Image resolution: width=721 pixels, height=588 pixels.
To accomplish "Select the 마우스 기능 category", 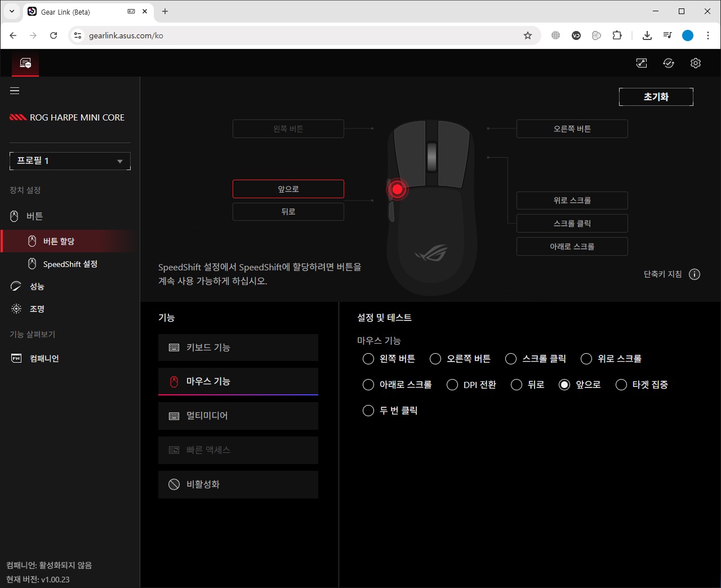I will (x=238, y=382).
